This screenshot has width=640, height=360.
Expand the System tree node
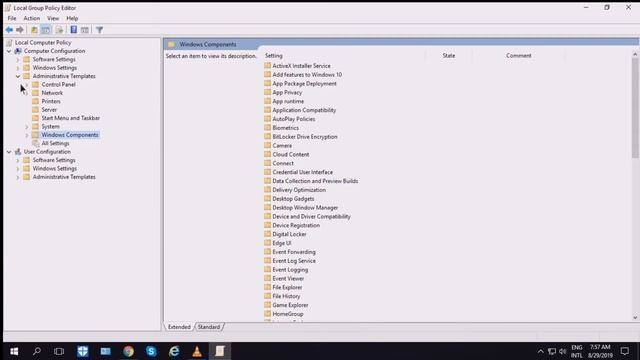pyautogui.click(x=27, y=127)
